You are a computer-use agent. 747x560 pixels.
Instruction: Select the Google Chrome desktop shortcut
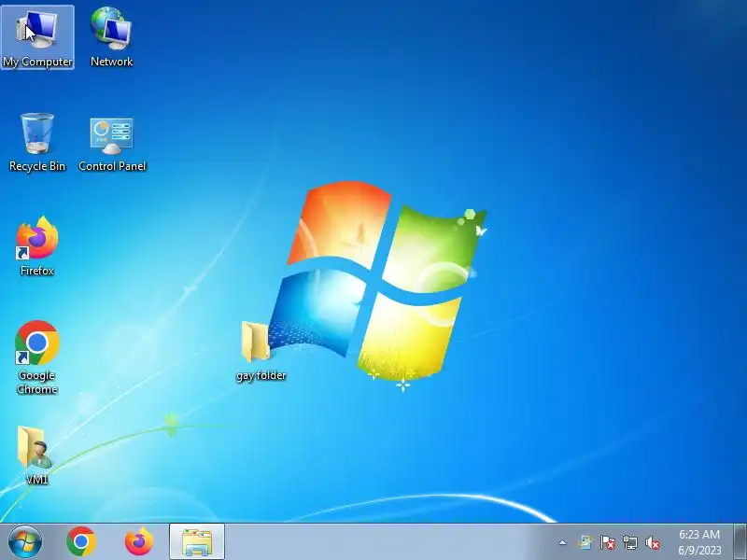(37, 357)
